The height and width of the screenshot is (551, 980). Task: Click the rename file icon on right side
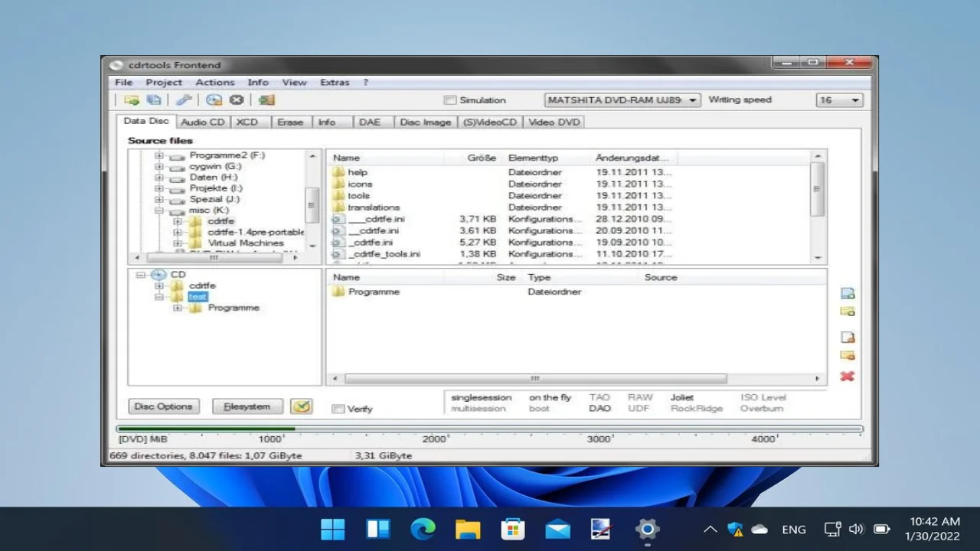coord(848,337)
